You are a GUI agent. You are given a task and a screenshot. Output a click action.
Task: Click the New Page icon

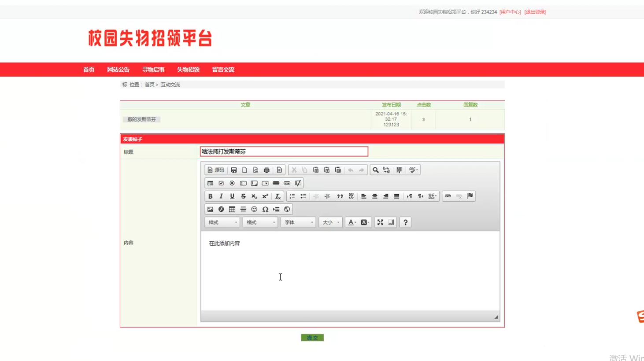tap(245, 170)
